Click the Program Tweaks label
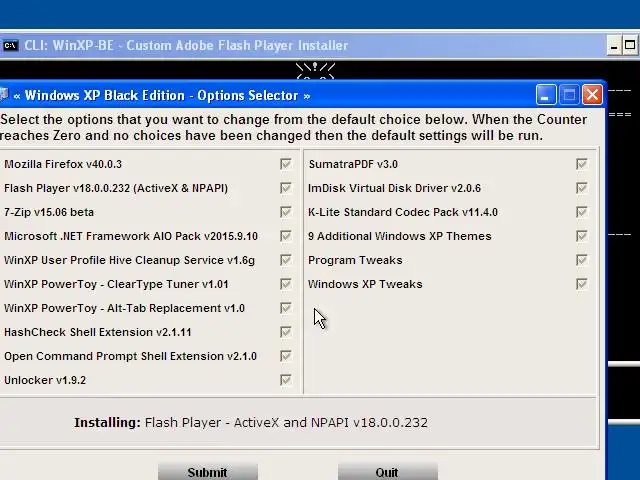Viewport: 640px width, 480px height. point(355,260)
